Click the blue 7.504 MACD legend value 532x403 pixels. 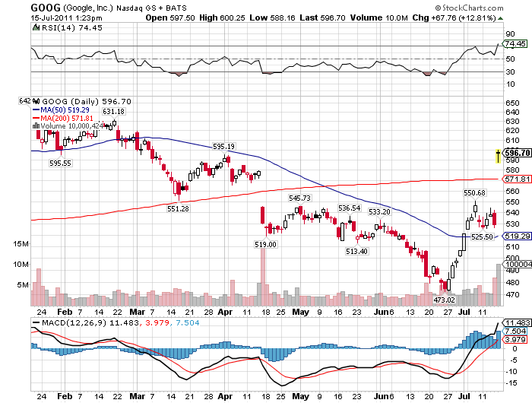click(188, 323)
